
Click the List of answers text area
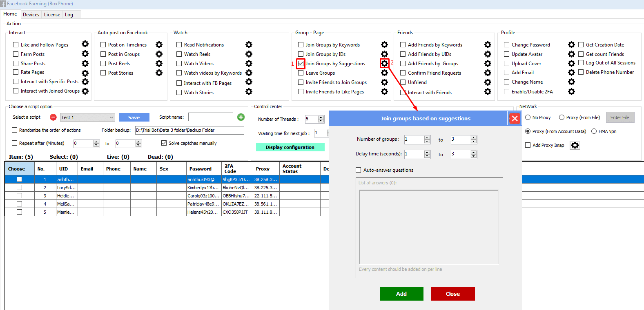point(429,227)
